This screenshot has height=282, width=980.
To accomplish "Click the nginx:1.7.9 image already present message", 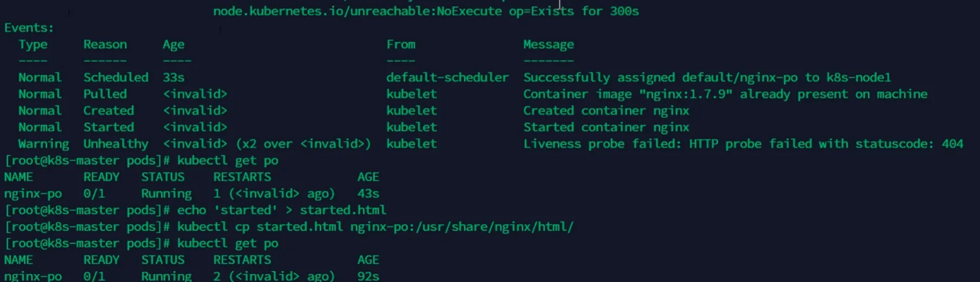I will 725,94.
